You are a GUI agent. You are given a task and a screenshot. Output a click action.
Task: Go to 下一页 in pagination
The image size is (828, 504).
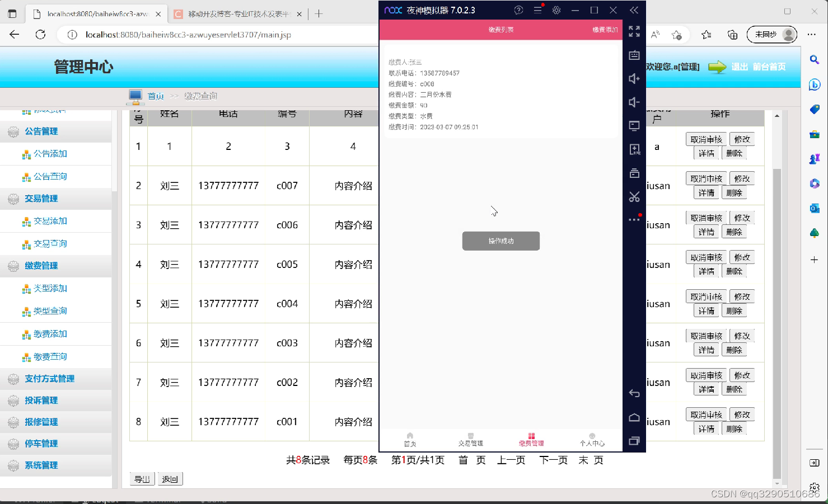click(x=554, y=460)
